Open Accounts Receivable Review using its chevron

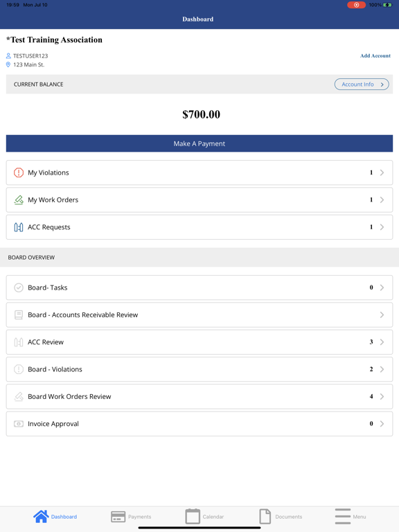coord(382,315)
